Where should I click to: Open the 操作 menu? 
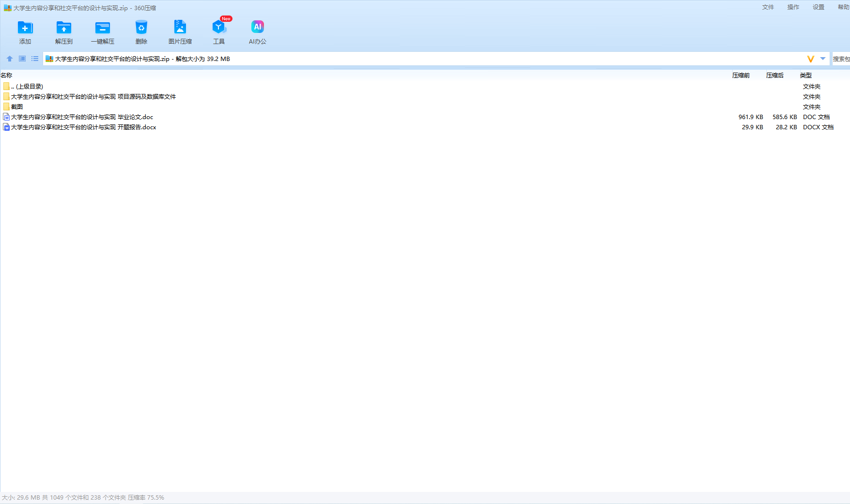(x=793, y=7)
